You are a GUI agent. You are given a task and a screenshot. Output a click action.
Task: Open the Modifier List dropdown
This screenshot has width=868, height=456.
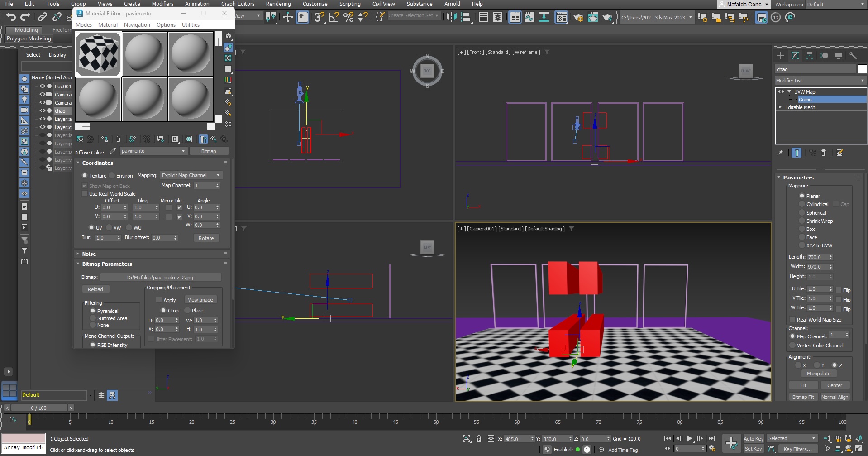point(820,81)
